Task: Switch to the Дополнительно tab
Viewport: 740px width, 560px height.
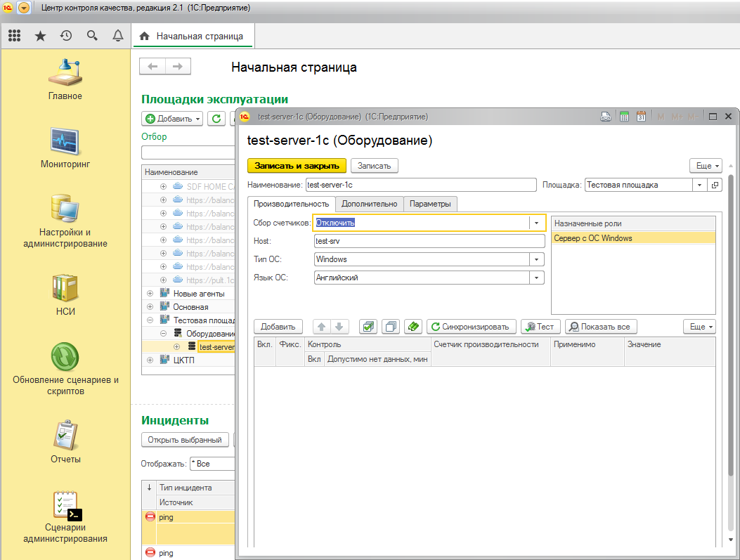Action: tap(369, 204)
